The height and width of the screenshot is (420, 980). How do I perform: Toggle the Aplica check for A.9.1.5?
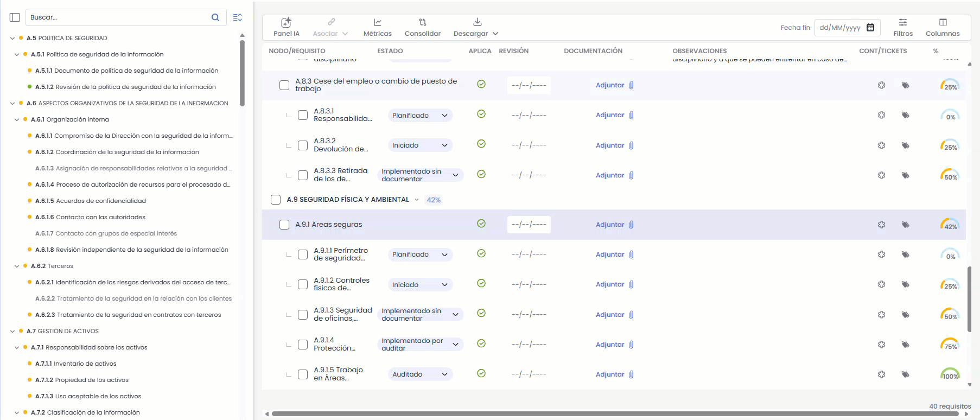[481, 373]
